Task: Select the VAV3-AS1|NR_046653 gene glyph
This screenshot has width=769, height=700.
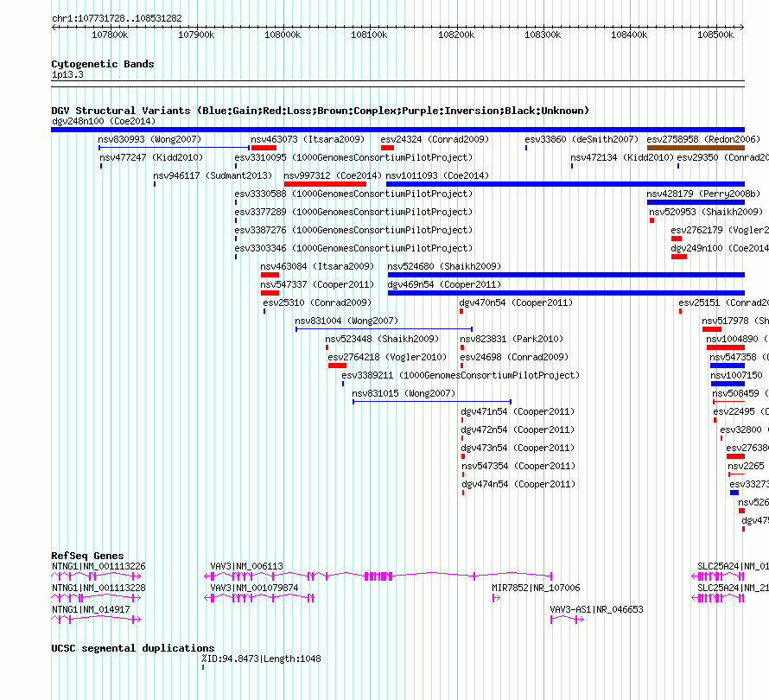Action: pos(567,620)
